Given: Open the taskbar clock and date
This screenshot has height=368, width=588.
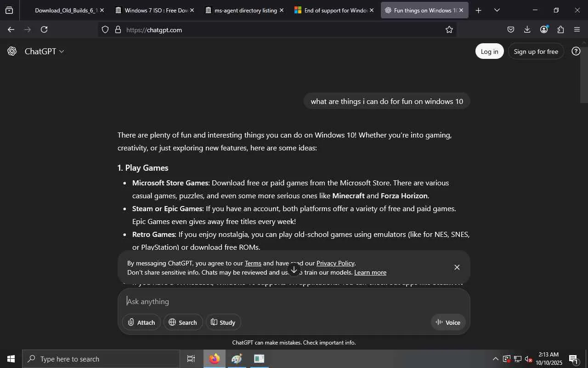Looking at the screenshot, I should pyautogui.click(x=550, y=359).
